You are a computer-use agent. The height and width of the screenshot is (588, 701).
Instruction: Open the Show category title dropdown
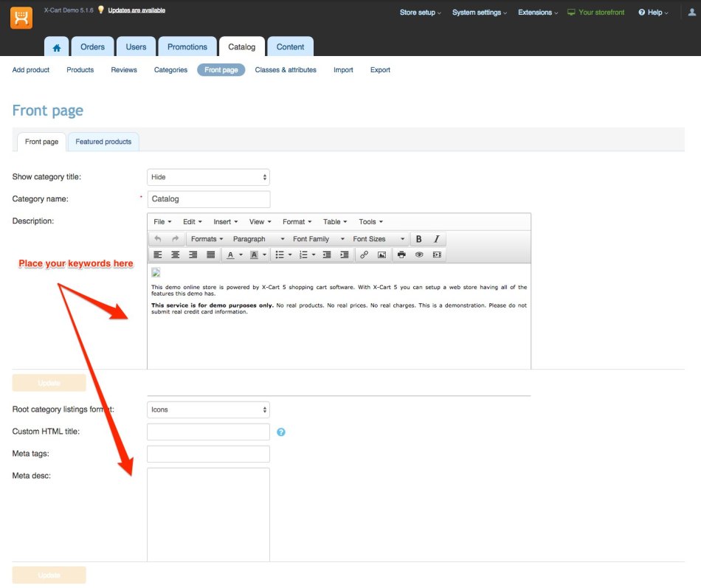point(207,176)
